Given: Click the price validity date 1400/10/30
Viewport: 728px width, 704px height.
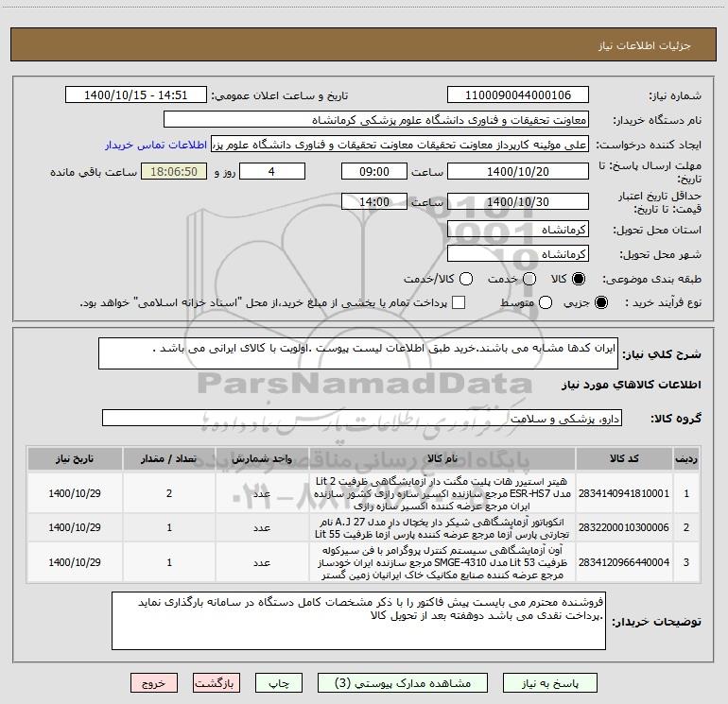Looking at the screenshot, I should pos(518,201).
